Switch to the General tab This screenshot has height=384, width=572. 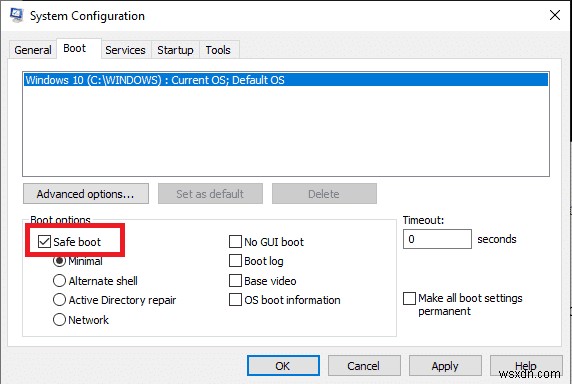point(32,50)
